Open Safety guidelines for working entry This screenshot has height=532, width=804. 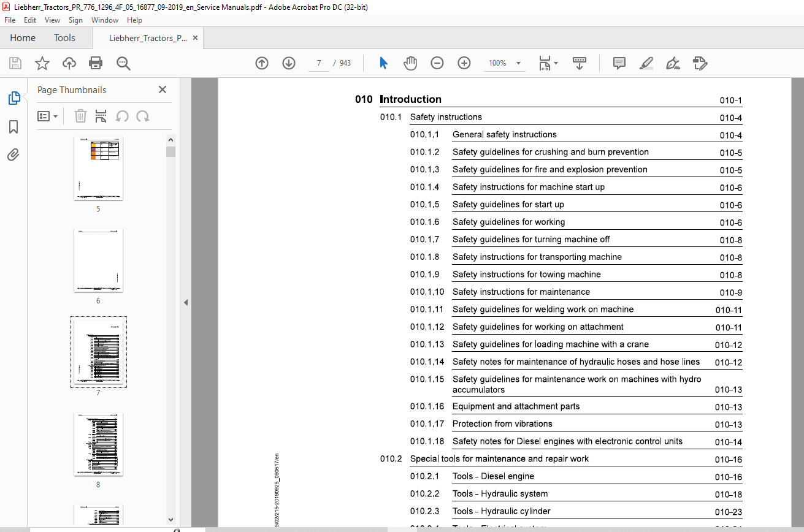tap(509, 222)
